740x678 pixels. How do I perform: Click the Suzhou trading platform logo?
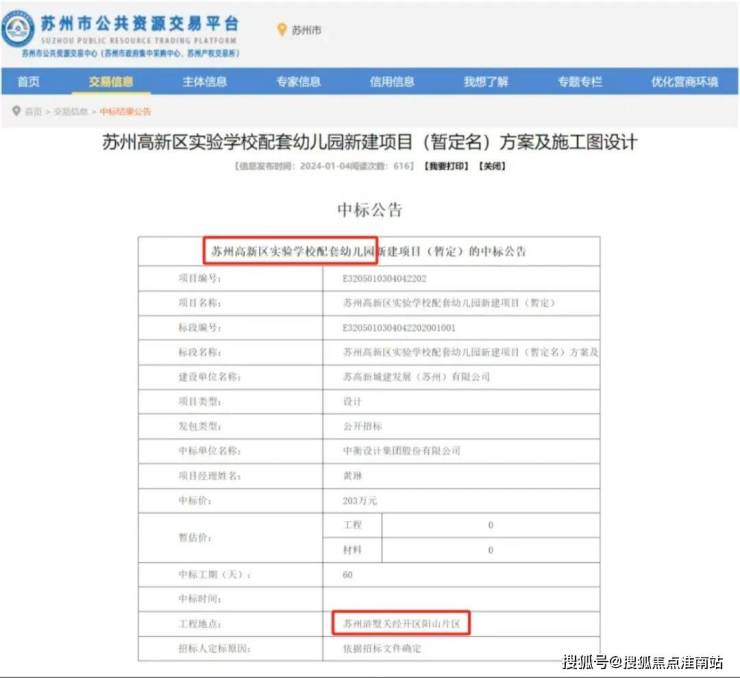[19, 28]
